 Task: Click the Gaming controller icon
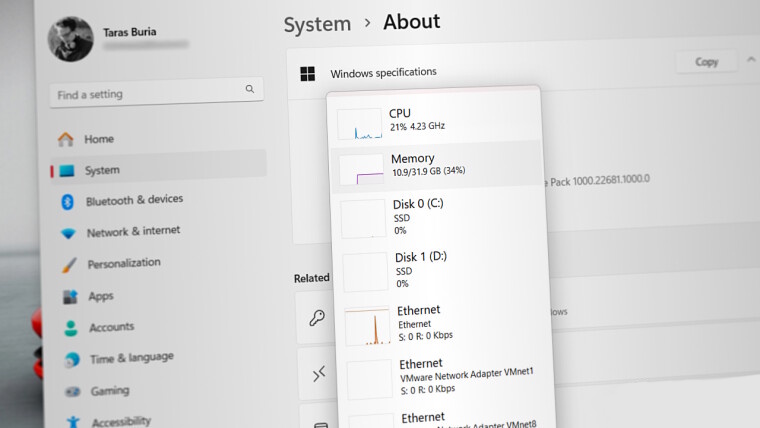pyautogui.click(x=73, y=391)
